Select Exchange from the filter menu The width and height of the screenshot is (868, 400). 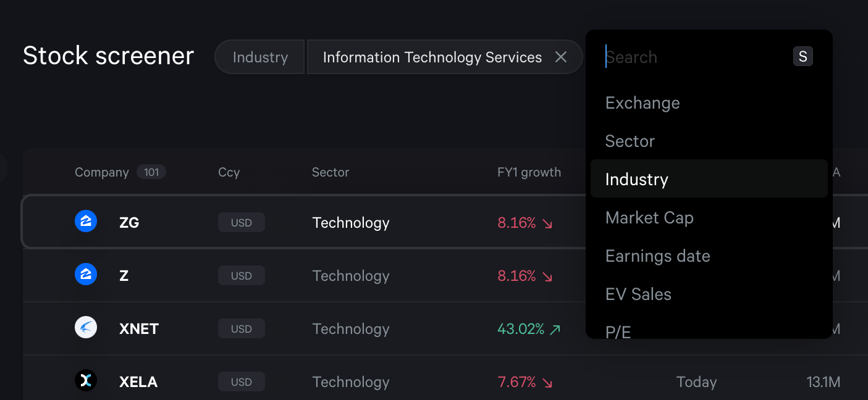643,103
